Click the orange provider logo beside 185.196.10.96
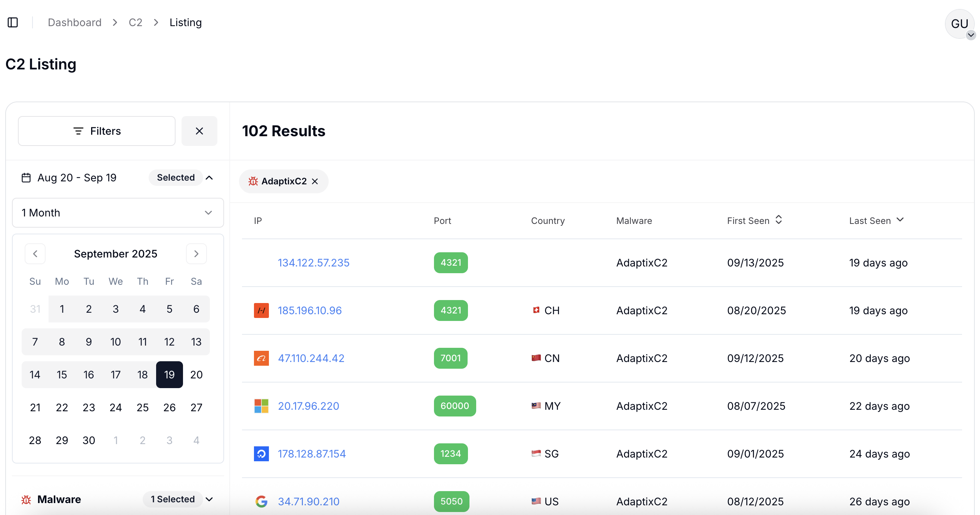Image resolution: width=980 pixels, height=515 pixels. coord(261,310)
